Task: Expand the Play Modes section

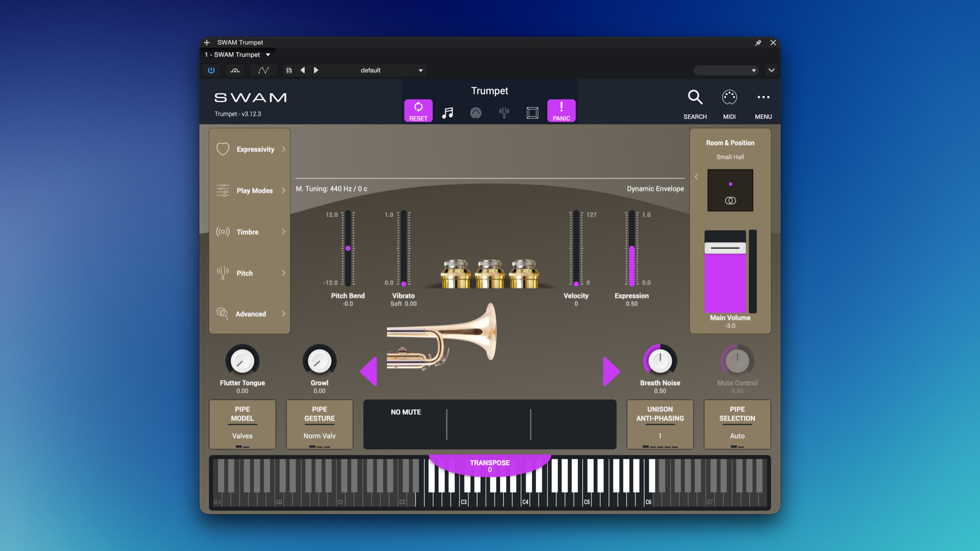Action: coord(250,190)
